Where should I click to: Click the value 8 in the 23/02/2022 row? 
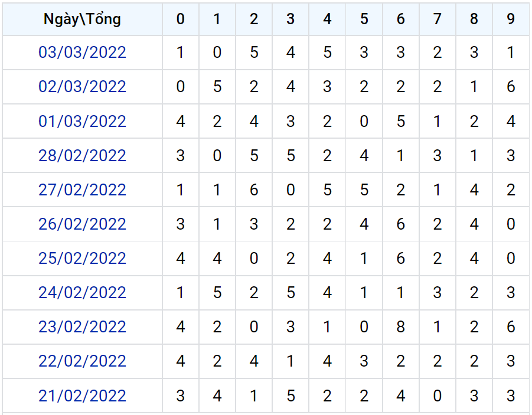pyautogui.click(x=400, y=326)
